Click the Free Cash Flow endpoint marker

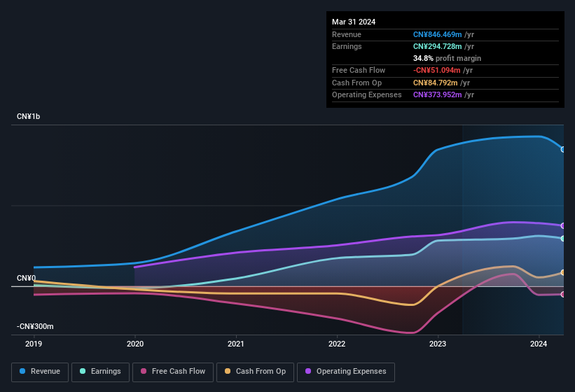coord(563,294)
